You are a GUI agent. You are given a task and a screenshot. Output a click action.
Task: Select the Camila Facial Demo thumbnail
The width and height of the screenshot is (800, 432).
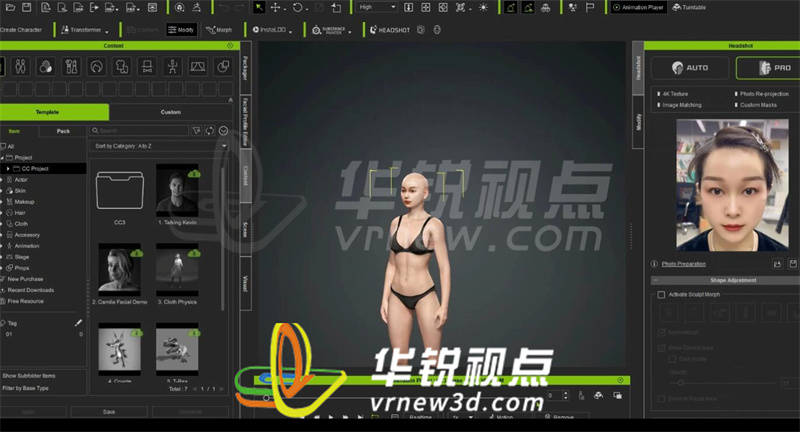pyautogui.click(x=119, y=268)
